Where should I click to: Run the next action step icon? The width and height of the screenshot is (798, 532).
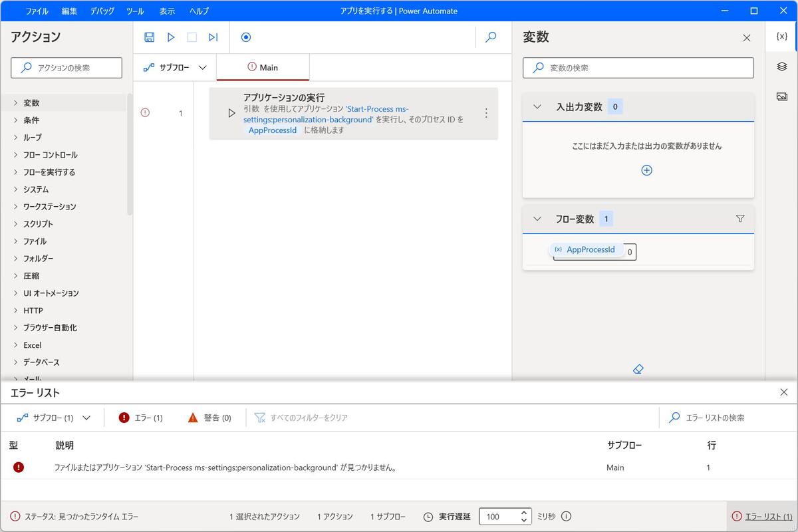click(x=213, y=37)
